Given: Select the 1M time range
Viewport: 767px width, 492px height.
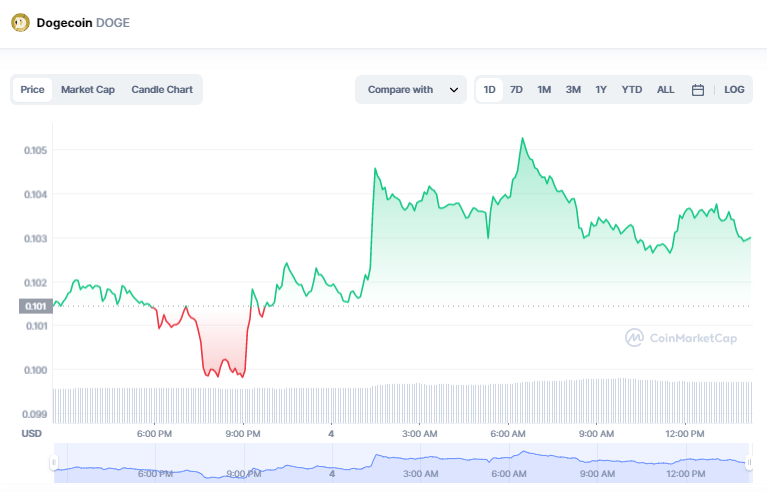Looking at the screenshot, I should (x=544, y=89).
